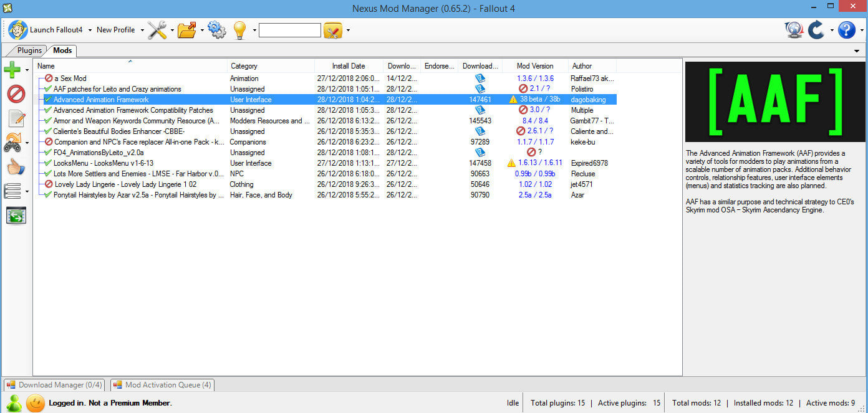Open New Profile dropdown arrow
The image size is (868, 413).
click(142, 30)
